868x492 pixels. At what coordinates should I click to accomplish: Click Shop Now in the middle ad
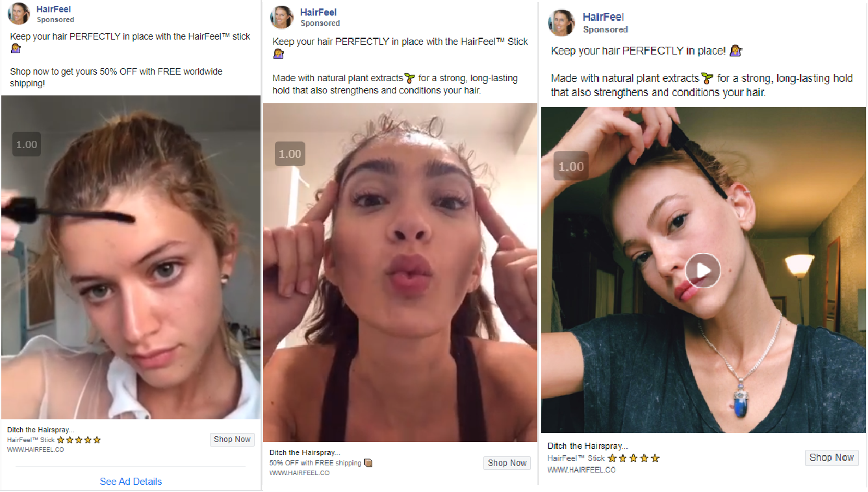click(x=507, y=463)
